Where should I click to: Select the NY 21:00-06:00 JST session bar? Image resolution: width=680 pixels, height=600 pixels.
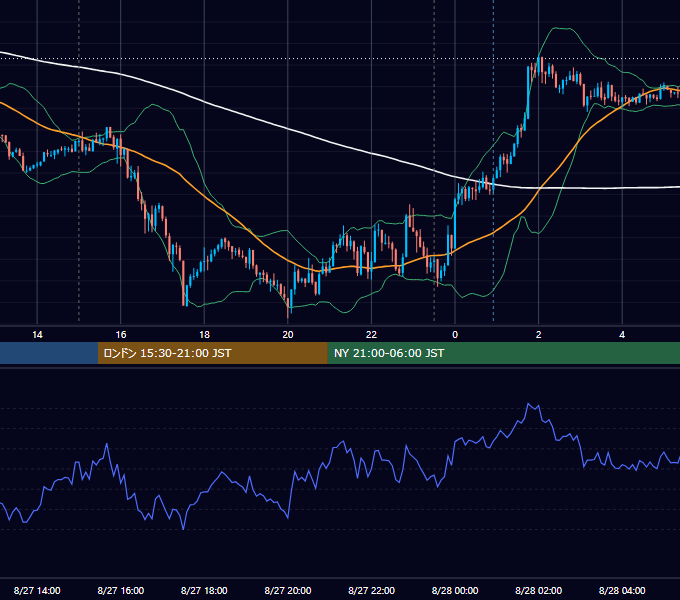point(503,353)
